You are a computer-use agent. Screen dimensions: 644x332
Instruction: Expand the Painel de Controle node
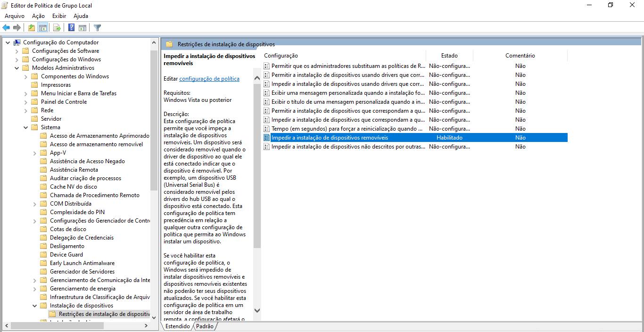click(26, 102)
